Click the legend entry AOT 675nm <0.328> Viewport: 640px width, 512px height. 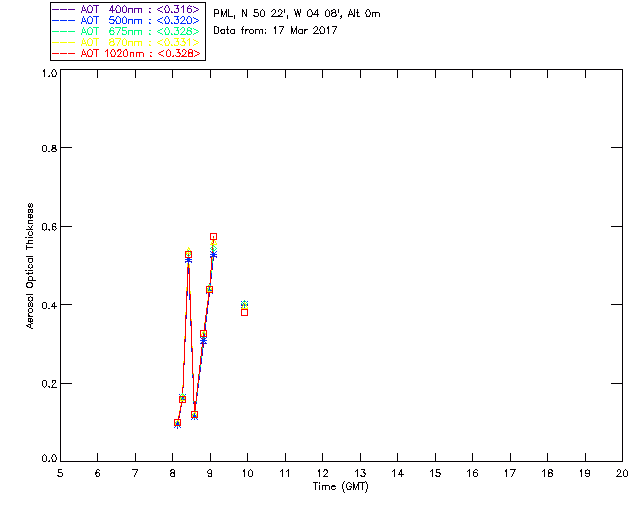(x=127, y=31)
